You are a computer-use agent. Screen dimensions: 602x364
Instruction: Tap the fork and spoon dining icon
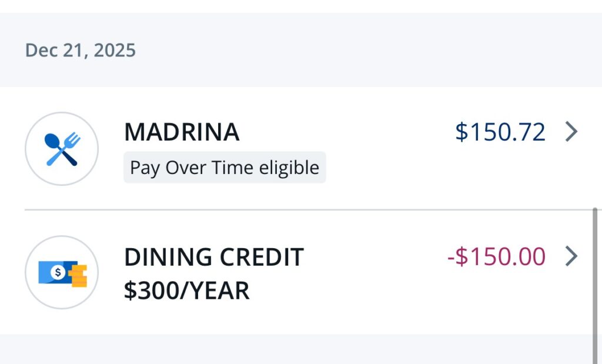tap(62, 149)
